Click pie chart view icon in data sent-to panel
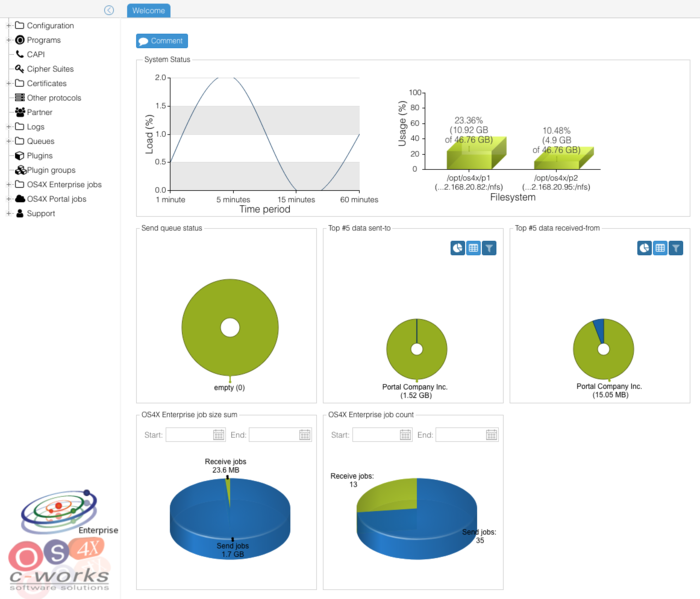 457,247
